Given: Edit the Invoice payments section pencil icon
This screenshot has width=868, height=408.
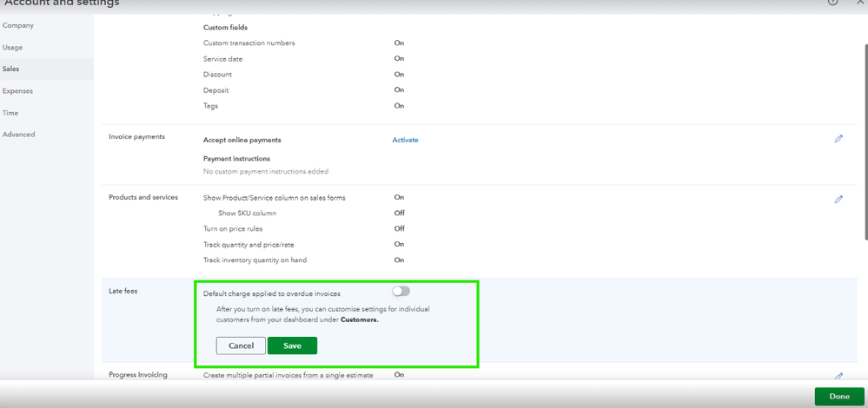Looking at the screenshot, I should point(838,139).
